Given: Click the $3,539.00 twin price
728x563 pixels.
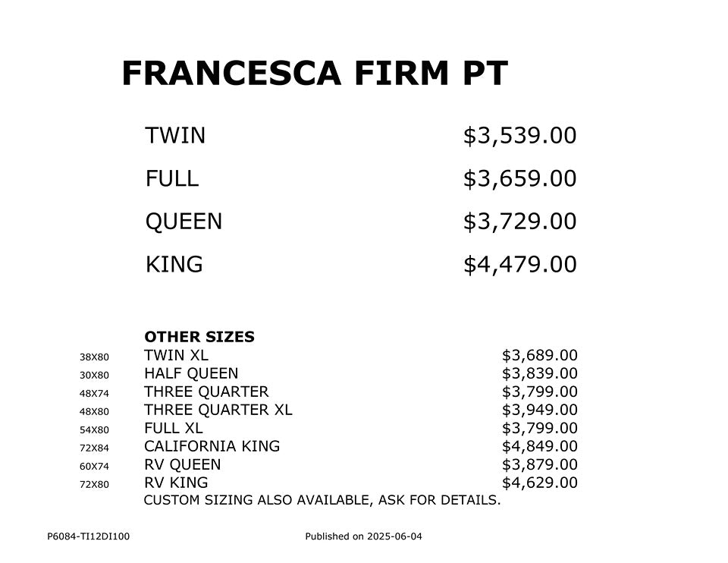Looking at the screenshot, I should pos(519,136).
